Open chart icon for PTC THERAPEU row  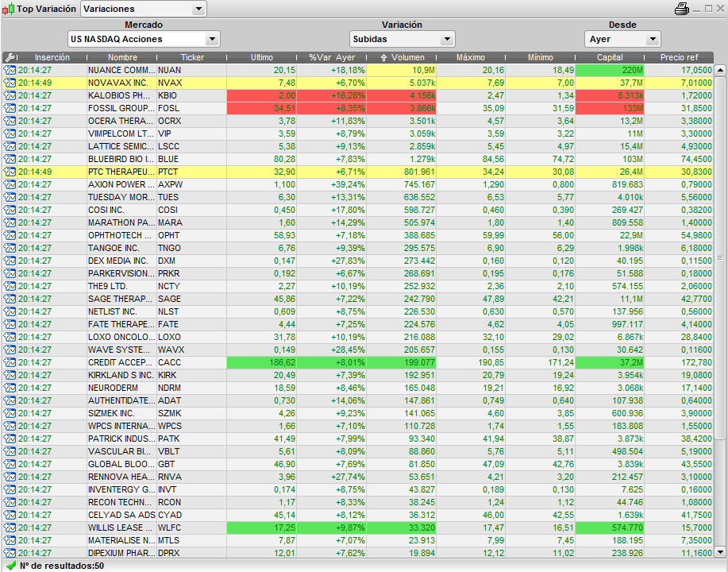(10, 172)
